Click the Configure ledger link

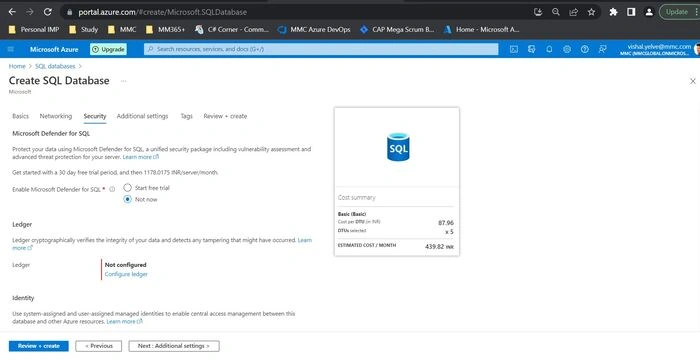coord(126,274)
